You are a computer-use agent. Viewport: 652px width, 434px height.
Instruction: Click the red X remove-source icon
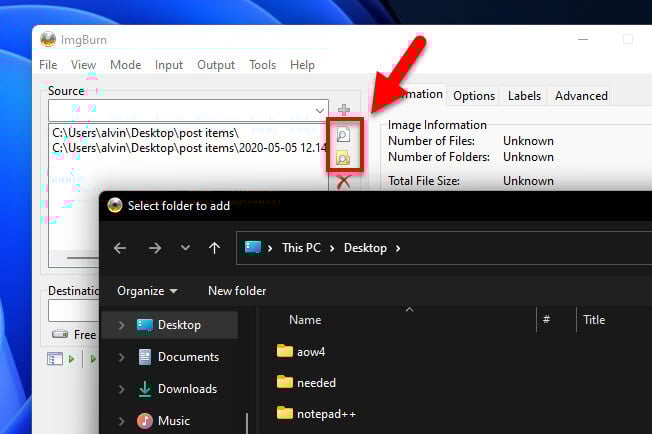(x=343, y=182)
